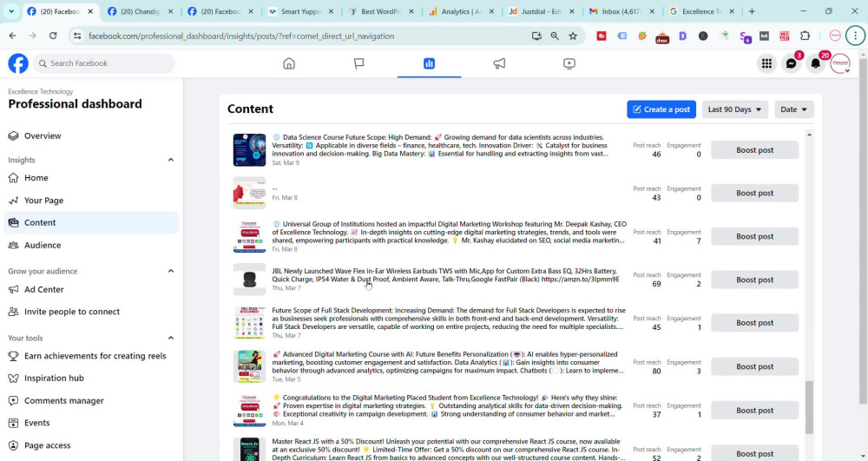This screenshot has width=868, height=461.
Task: Open Events in the sidebar
Action: pyautogui.click(x=91, y=423)
